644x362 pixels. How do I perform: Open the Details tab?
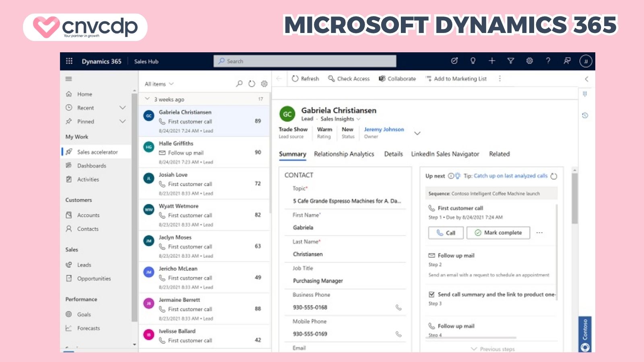(x=394, y=154)
